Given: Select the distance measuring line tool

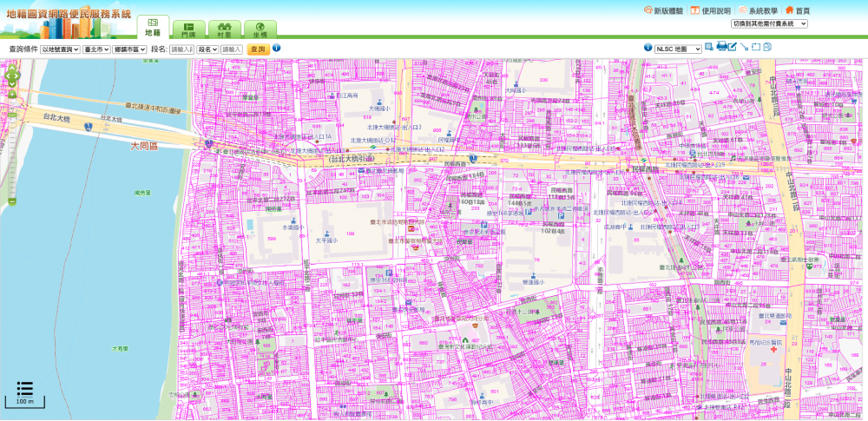Looking at the screenshot, I should pos(744,47).
